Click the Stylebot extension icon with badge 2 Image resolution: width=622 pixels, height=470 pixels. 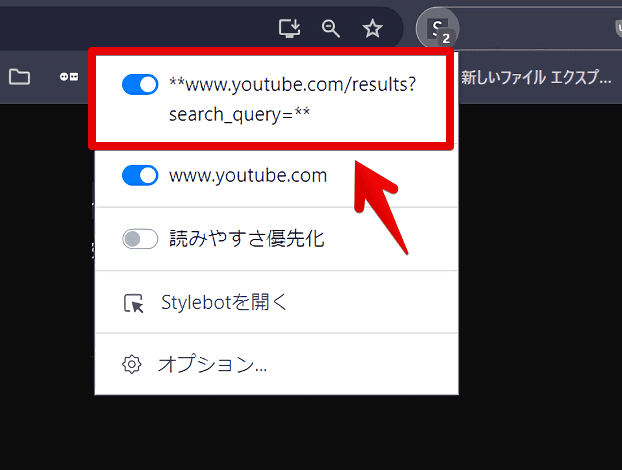coord(438,29)
